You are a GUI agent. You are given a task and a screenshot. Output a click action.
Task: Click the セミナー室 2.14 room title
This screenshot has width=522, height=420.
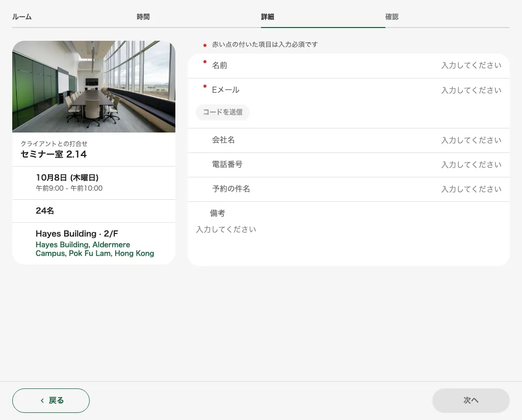pyautogui.click(x=54, y=154)
